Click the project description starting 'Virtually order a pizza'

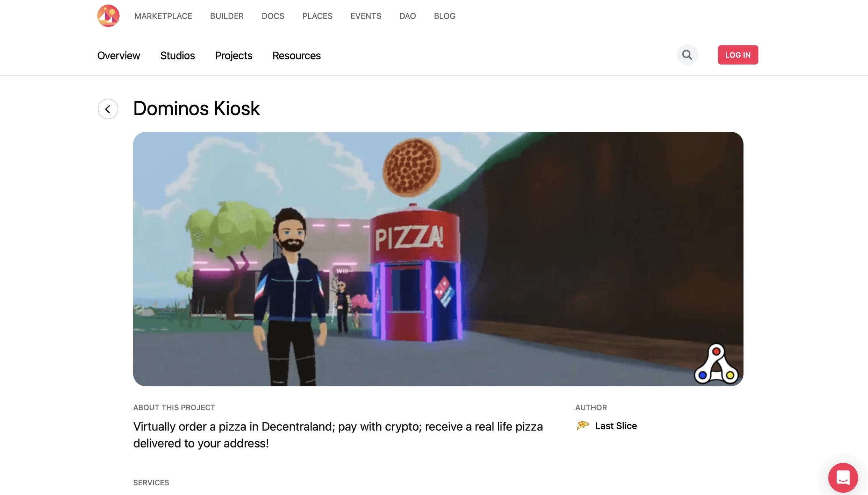point(338,435)
